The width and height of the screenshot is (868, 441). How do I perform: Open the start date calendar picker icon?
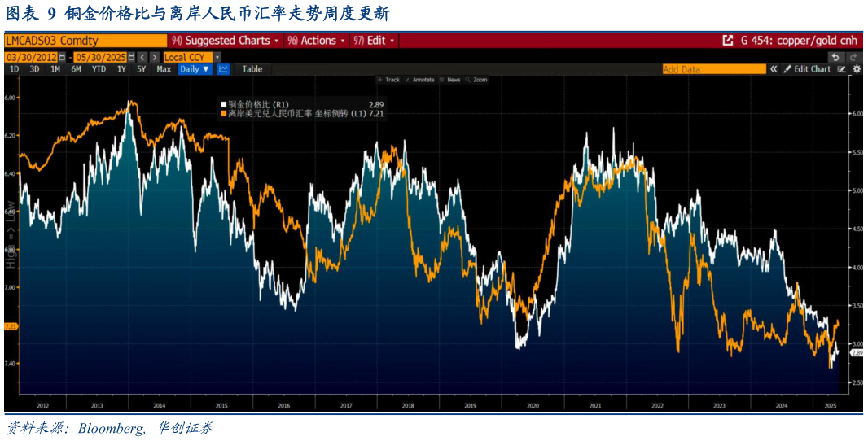pyautogui.click(x=62, y=57)
